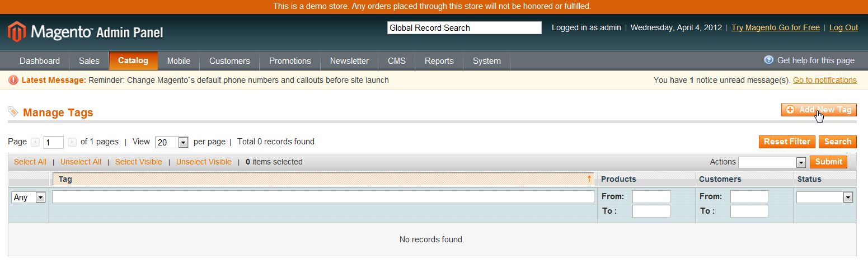Click the Select Visible link

pyautogui.click(x=139, y=162)
